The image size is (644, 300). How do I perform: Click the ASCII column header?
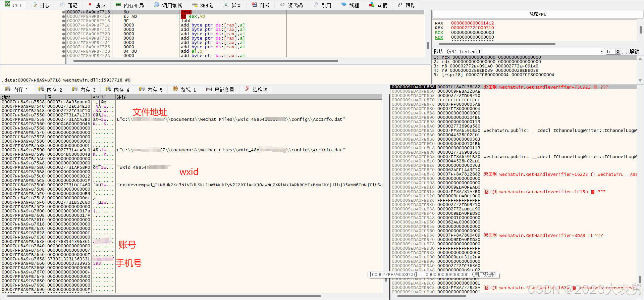(x=104, y=97)
